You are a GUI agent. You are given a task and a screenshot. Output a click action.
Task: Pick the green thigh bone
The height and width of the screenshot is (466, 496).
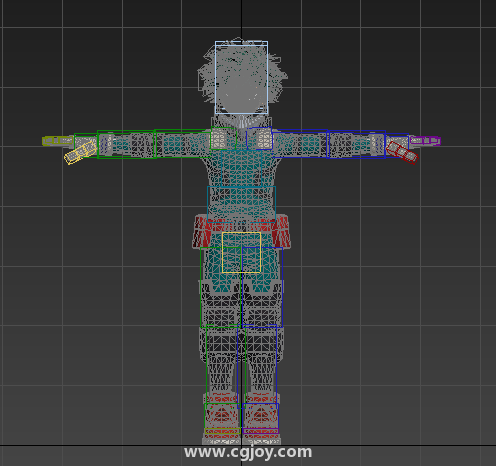click(x=220, y=287)
